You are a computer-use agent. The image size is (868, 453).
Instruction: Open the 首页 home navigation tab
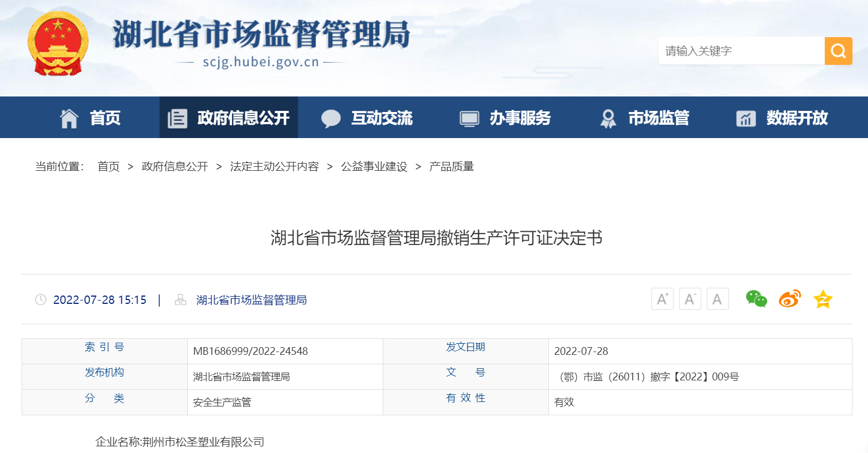click(x=90, y=118)
